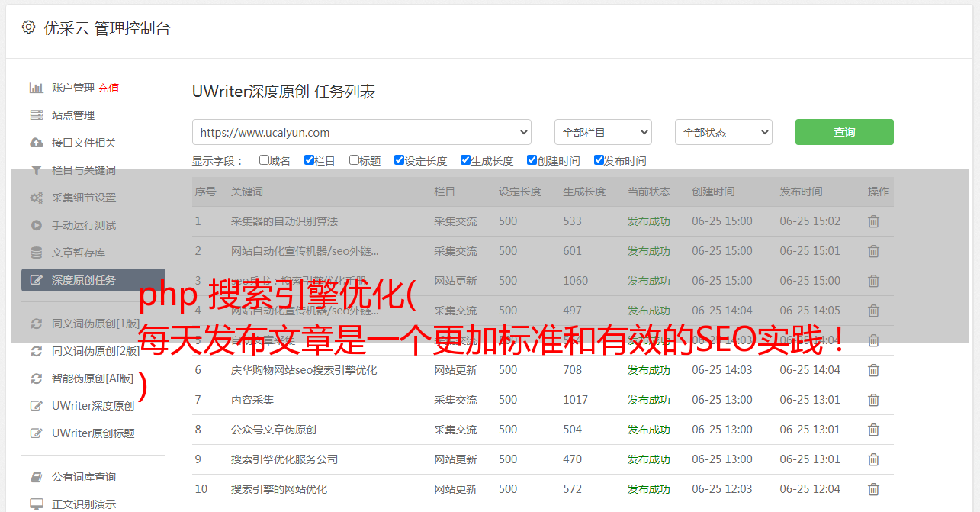Click the keyword 内容采集
This screenshot has width=980, height=512.
[x=252, y=400]
